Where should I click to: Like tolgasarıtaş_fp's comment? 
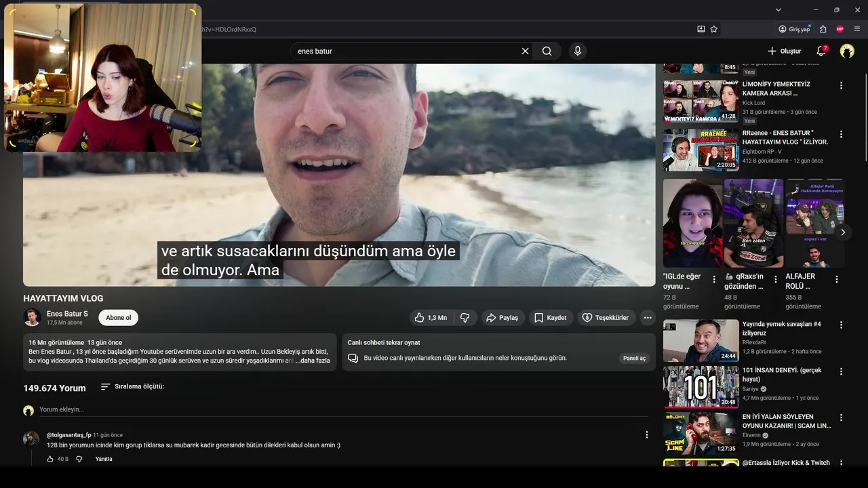coord(50,459)
